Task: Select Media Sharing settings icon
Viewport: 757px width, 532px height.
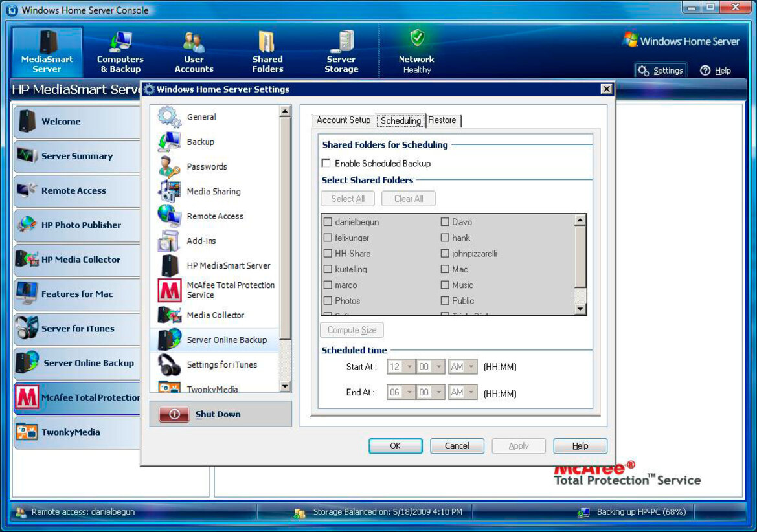Action: click(169, 191)
